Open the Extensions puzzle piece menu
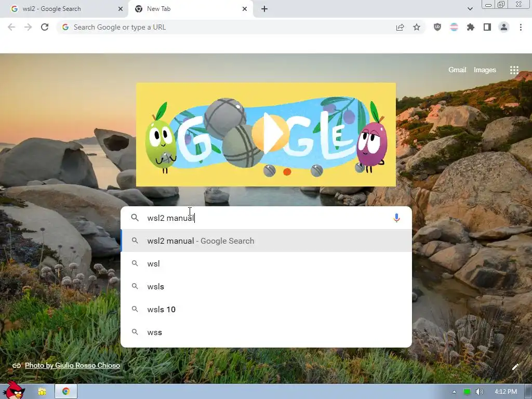This screenshot has width=532, height=399. [471, 27]
